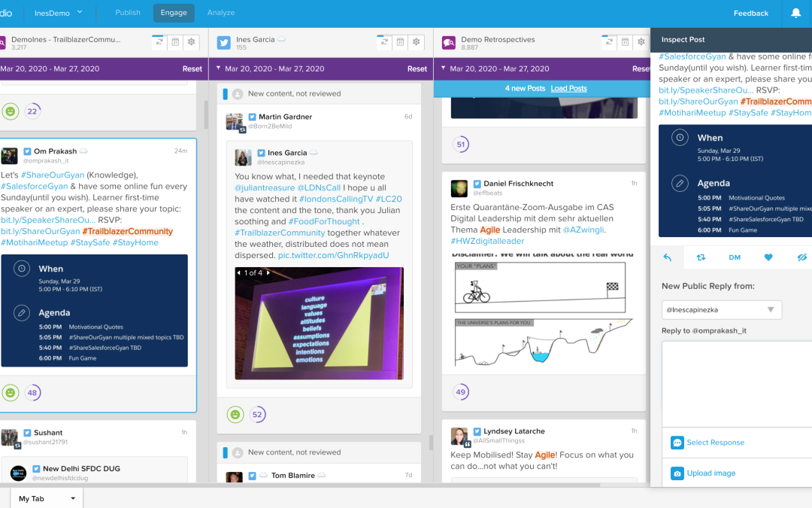Refresh the DemoInes TrailblazerCommunity column
The width and height of the screenshot is (812, 508).
tap(159, 42)
